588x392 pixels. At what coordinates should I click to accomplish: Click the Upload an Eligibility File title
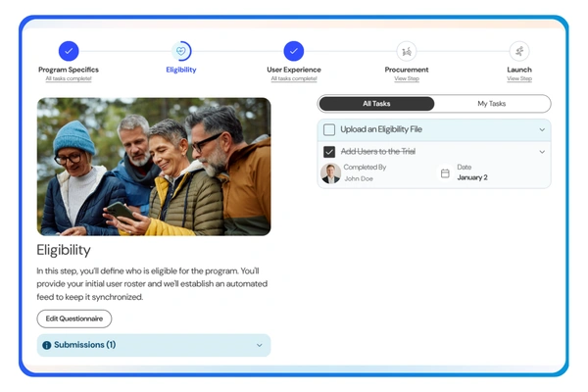381,129
